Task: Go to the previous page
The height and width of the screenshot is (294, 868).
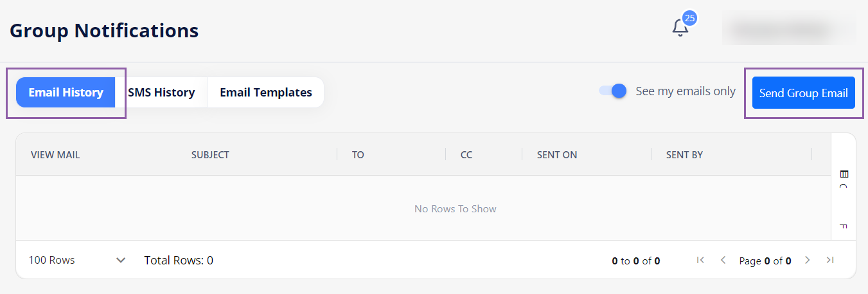Action: (x=723, y=260)
